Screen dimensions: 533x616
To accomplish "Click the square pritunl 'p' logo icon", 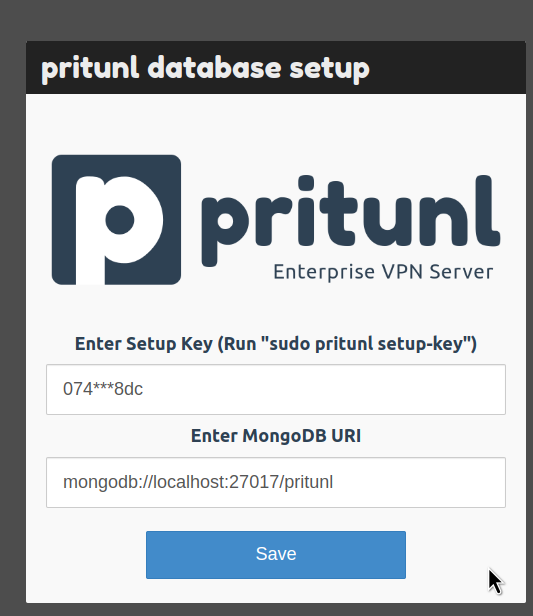I will [x=116, y=220].
